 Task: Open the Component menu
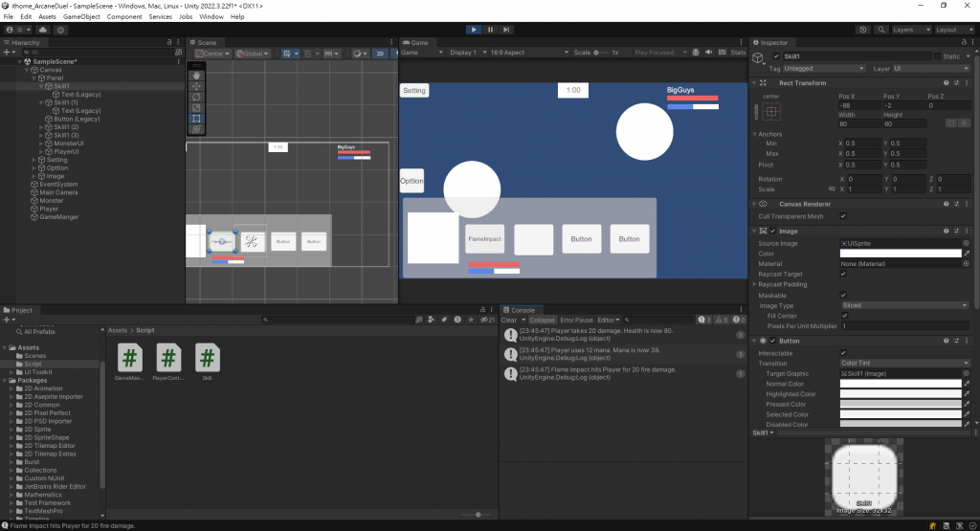click(x=124, y=17)
